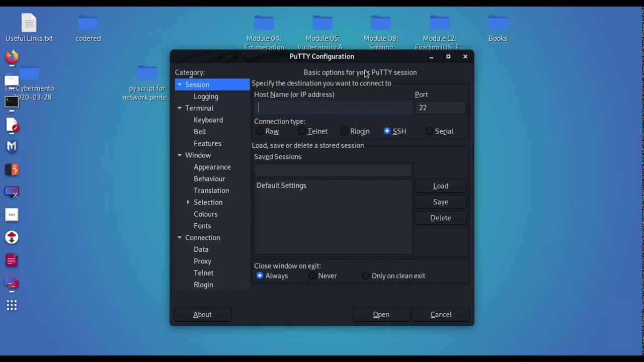The image size is (644, 362).
Task: Launch the terminal from the dock
Action: 12,102
